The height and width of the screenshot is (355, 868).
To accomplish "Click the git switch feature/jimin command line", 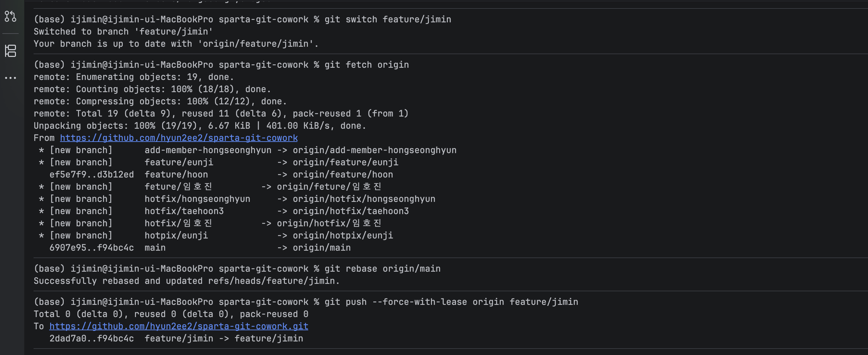I will [x=388, y=19].
